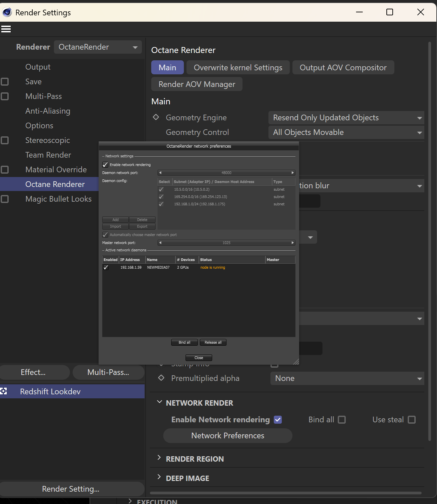Click left arrow of Daemon network port

tap(160, 173)
